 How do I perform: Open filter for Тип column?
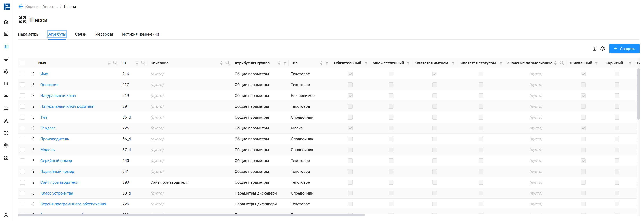coord(327,63)
